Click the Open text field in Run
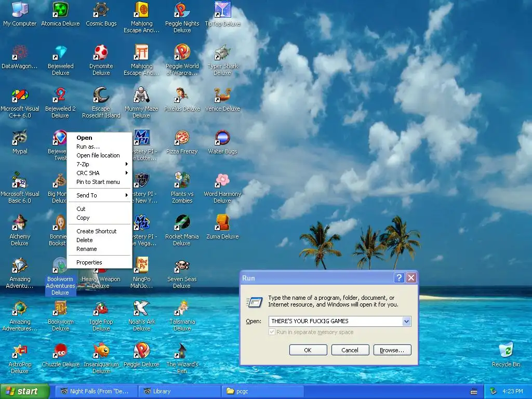 click(336, 321)
